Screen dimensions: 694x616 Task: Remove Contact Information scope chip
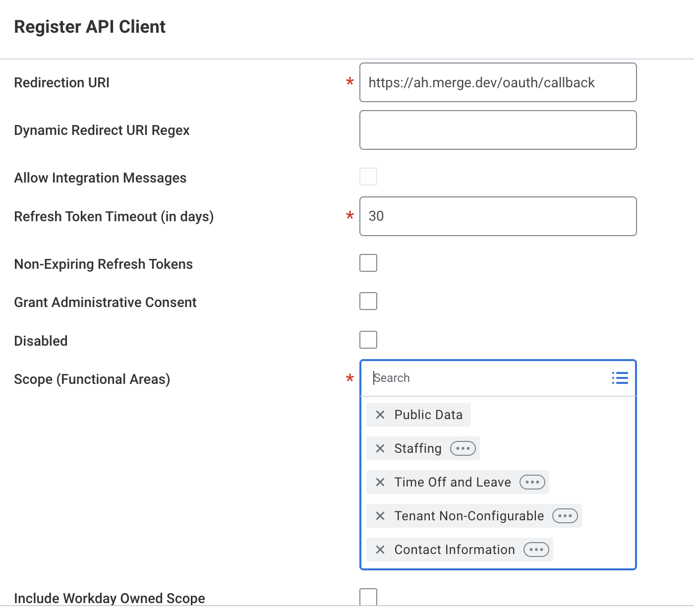(x=380, y=550)
